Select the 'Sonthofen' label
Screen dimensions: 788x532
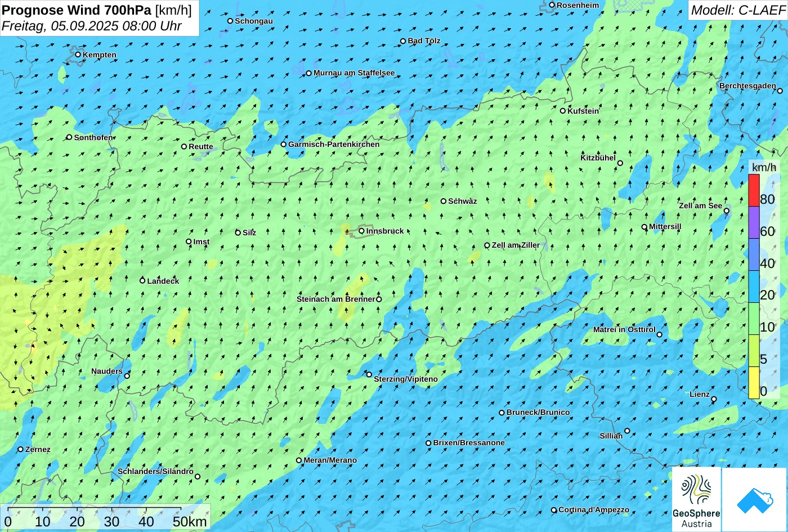[93, 137]
